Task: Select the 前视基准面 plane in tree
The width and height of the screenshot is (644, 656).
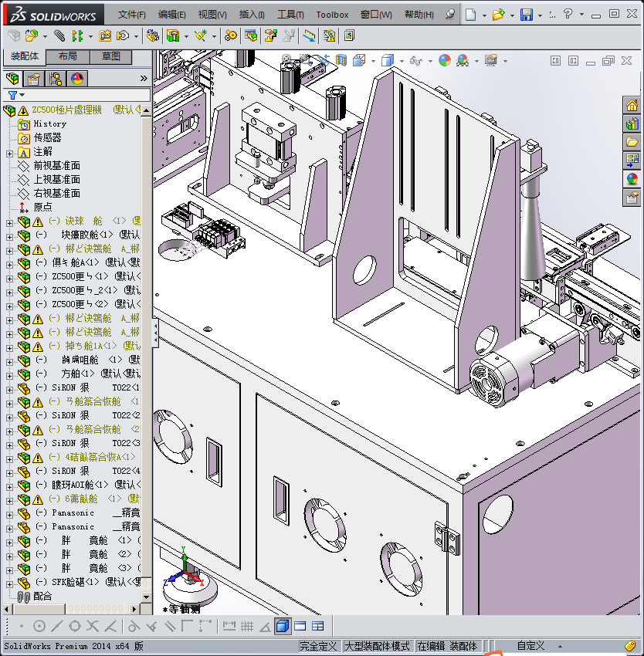Action: pos(56,166)
